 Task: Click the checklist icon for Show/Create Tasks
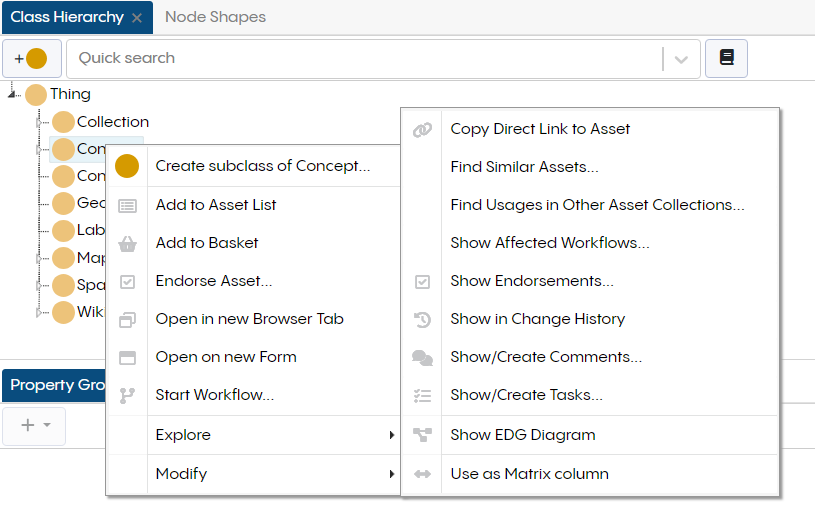[x=422, y=396]
